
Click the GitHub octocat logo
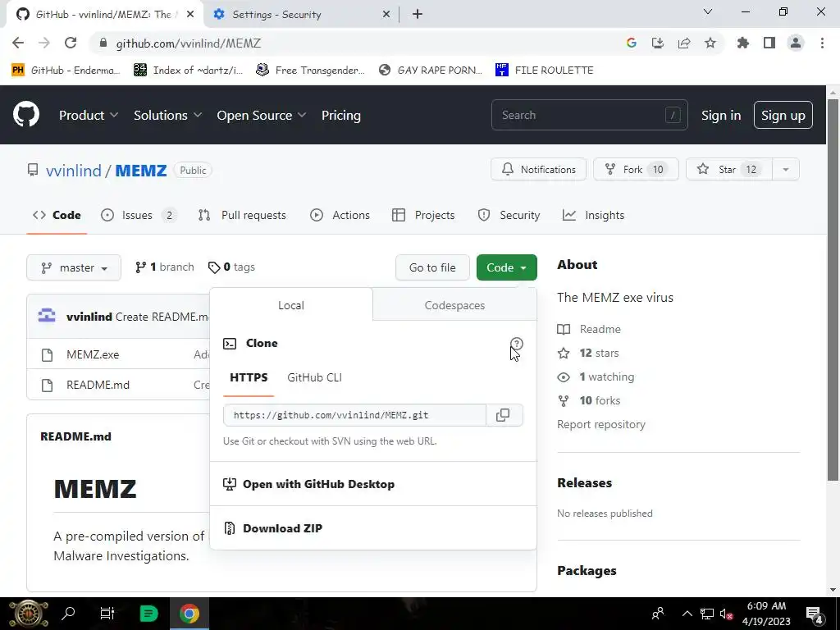26,115
